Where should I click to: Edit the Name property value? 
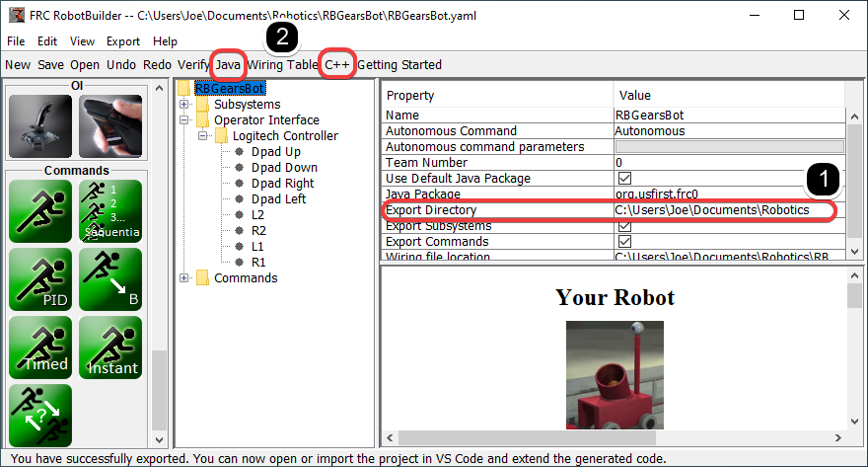coord(730,116)
